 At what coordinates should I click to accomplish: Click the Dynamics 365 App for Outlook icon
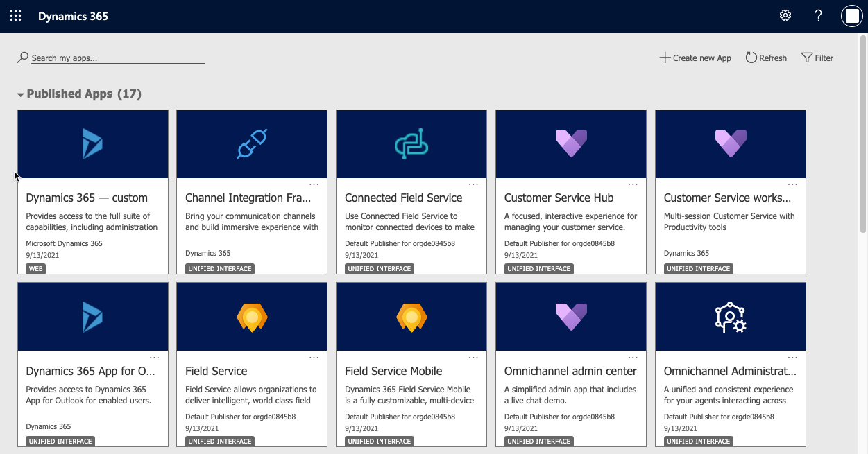pyautogui.click(x=92, y=317)
